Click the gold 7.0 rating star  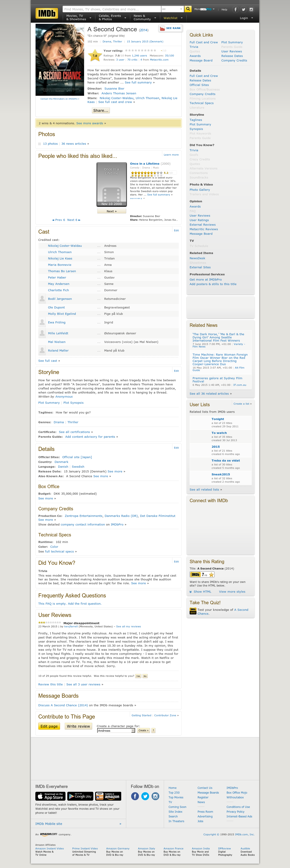(x=95, y=56)
